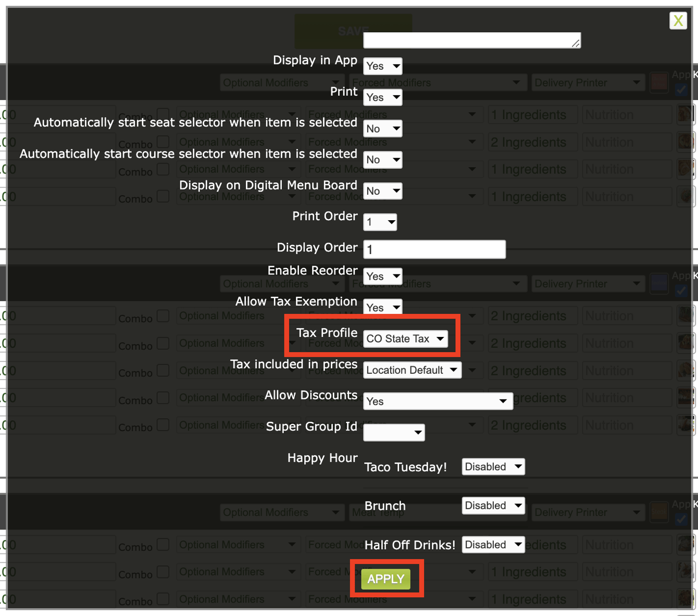Open the Tax Profile dropdown showing CO State Tax
The height and width of the screenshot is (616, 698).
click(x=405, y=338)
